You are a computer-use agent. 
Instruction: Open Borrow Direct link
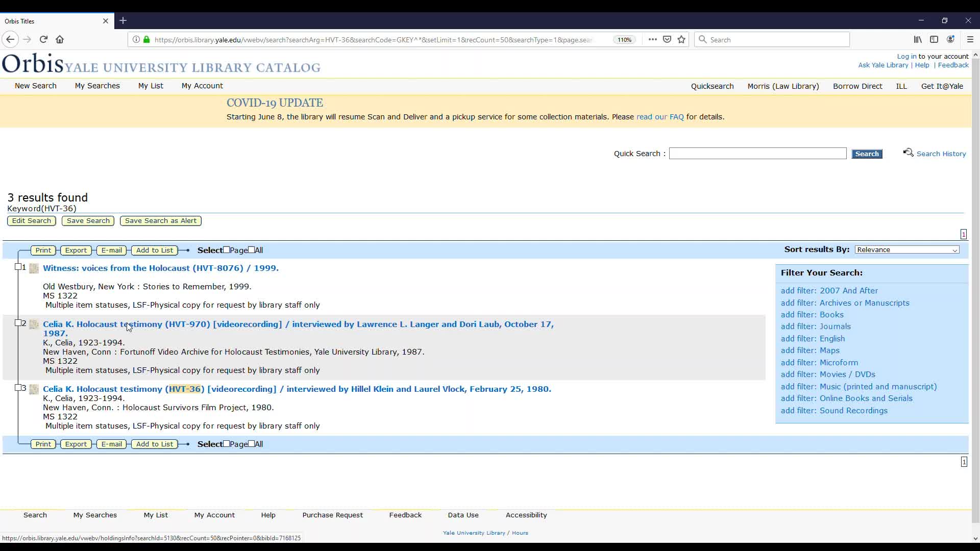[x=857, y=86]
